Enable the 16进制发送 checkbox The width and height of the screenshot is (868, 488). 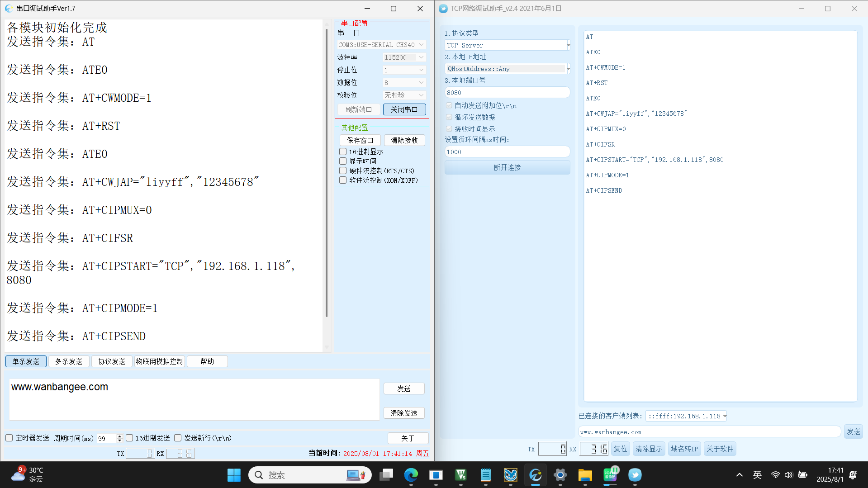(129, 438)
